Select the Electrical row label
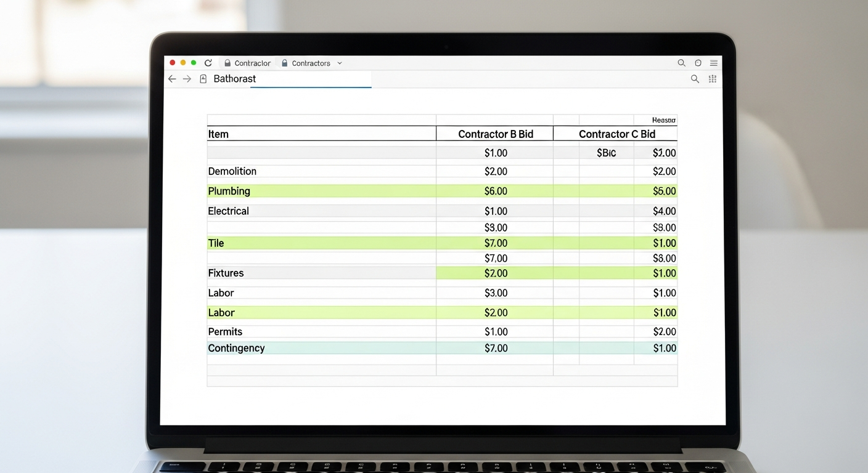This screenshot has height=473, width=868. pos(229,211)
